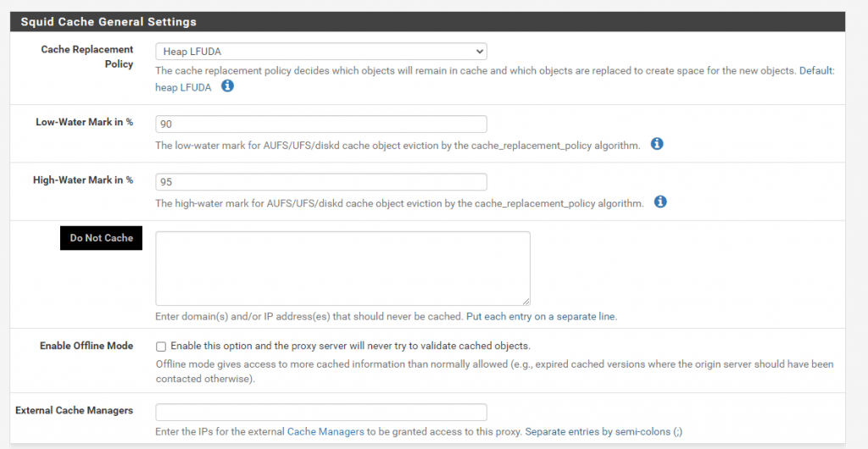This screenshot has height=449, width=868.
Task: Click info icon beside High-Water Mark description
Action: [x=660, y=202]
